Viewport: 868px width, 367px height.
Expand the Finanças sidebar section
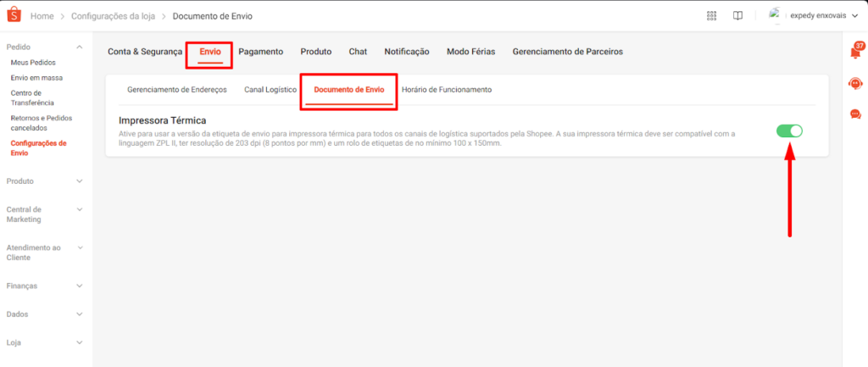[80, 286]
